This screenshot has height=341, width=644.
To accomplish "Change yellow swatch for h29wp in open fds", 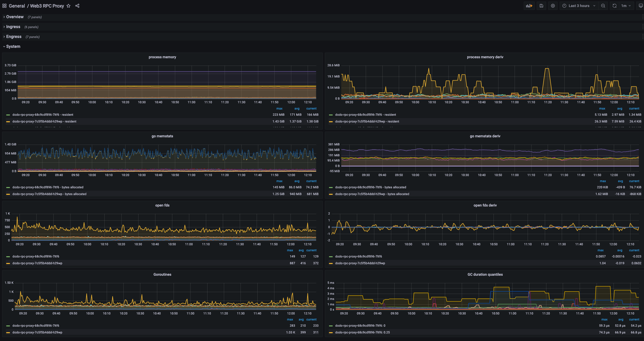I will point(8,263).
